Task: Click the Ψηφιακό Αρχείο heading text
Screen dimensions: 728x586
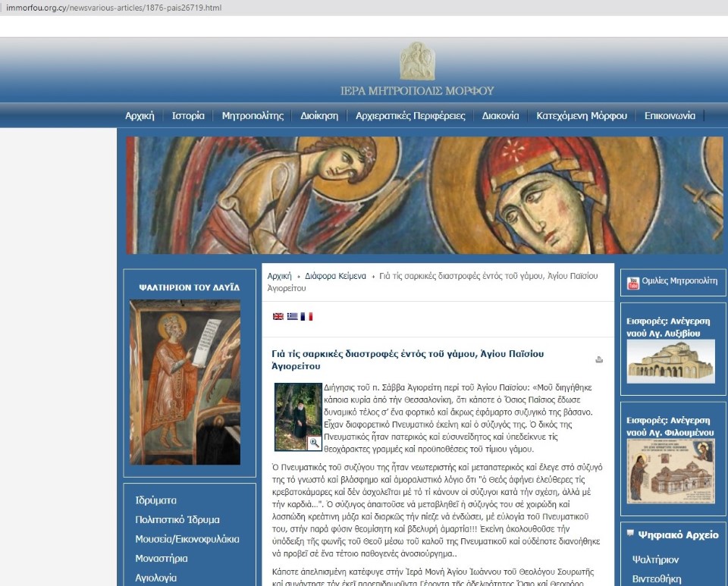Action: pos(678,535)
